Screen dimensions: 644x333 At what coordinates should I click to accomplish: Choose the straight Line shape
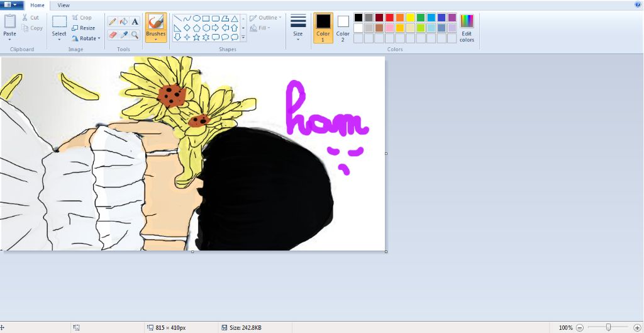point(177,18)
